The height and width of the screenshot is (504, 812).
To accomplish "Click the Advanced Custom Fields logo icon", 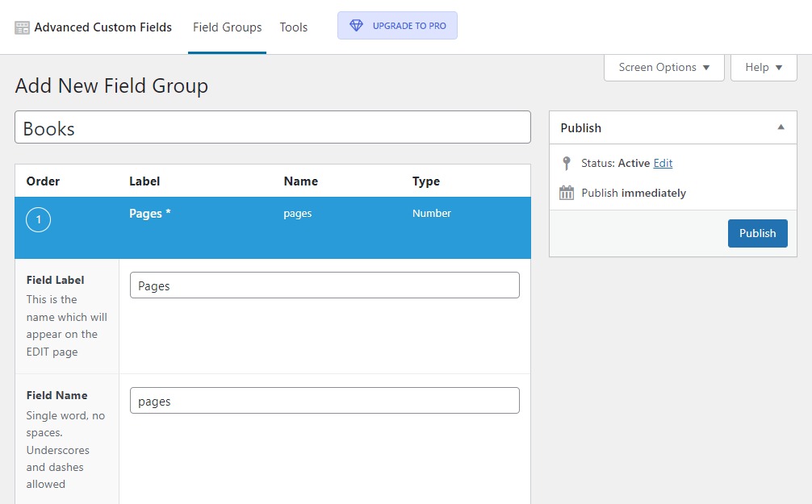I will [x=21, y=27].
